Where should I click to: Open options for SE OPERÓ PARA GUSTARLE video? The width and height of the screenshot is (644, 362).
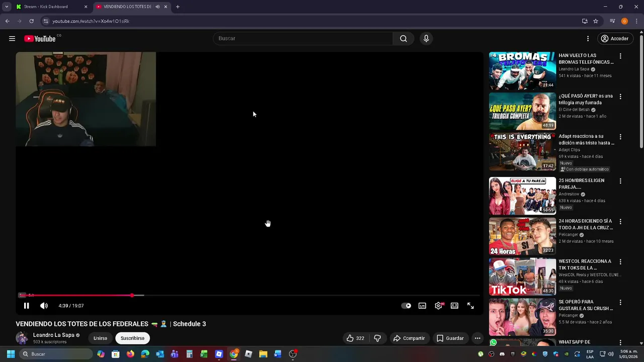[620, 303]
